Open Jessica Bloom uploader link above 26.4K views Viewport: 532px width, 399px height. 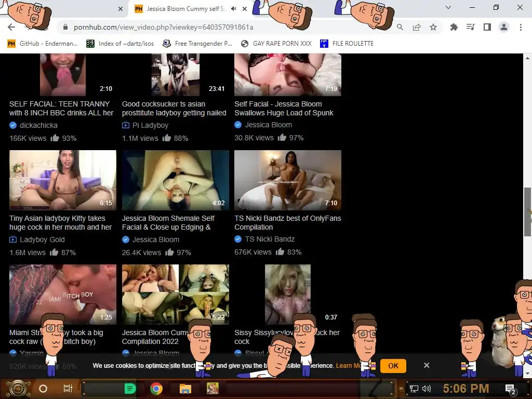156,240
